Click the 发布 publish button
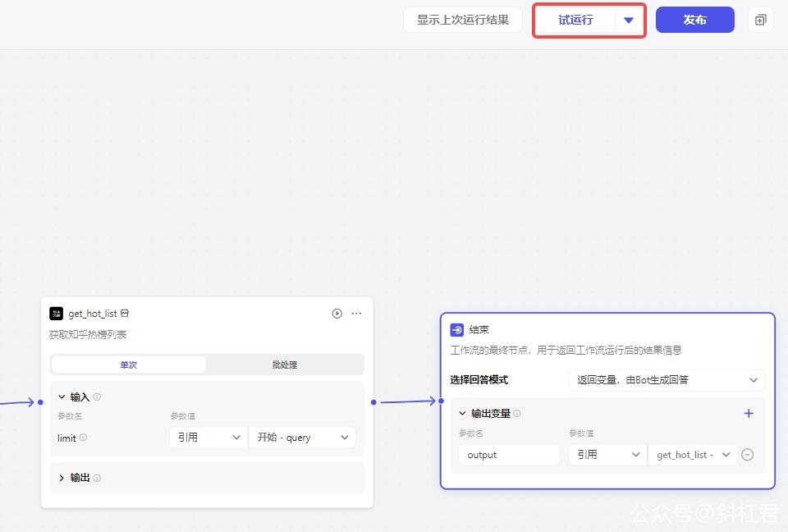The width and height of the screenshot is (788, 532). point(695,20)
